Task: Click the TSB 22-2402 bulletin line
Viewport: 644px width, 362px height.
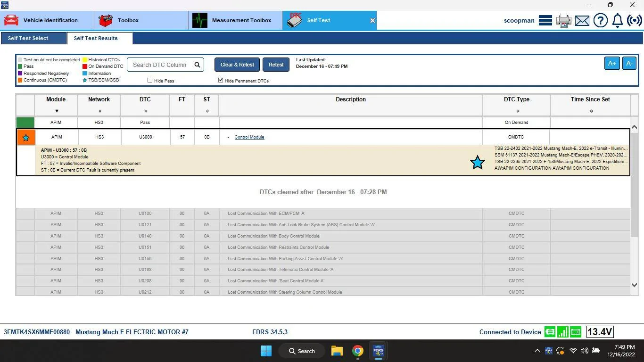Action: coord(561,148)
